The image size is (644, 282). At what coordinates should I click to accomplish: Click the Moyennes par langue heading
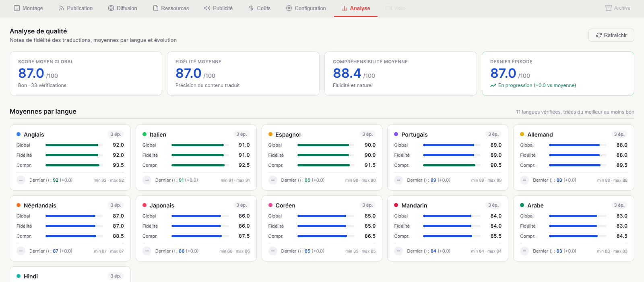43,111
